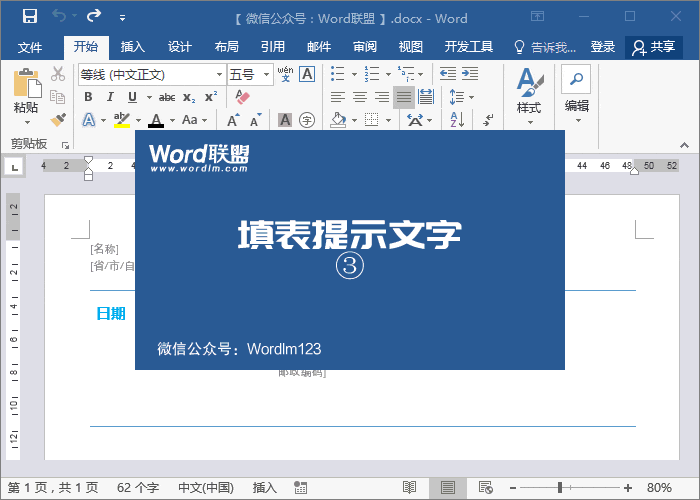The width and height of the screenshot is (700, 500).
Task: Sort text with the A-Z icon
Action: click(x=457, y=120)
